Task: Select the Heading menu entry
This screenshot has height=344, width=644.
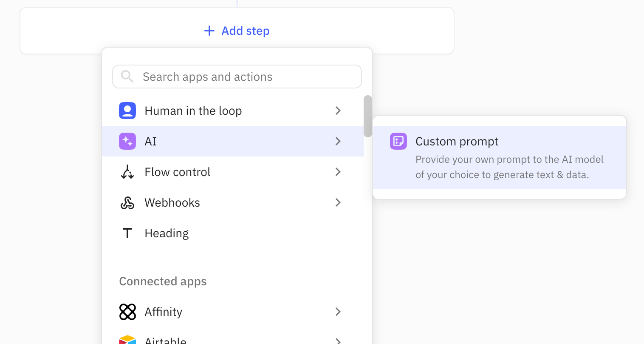Action: (x=167, y=233)
